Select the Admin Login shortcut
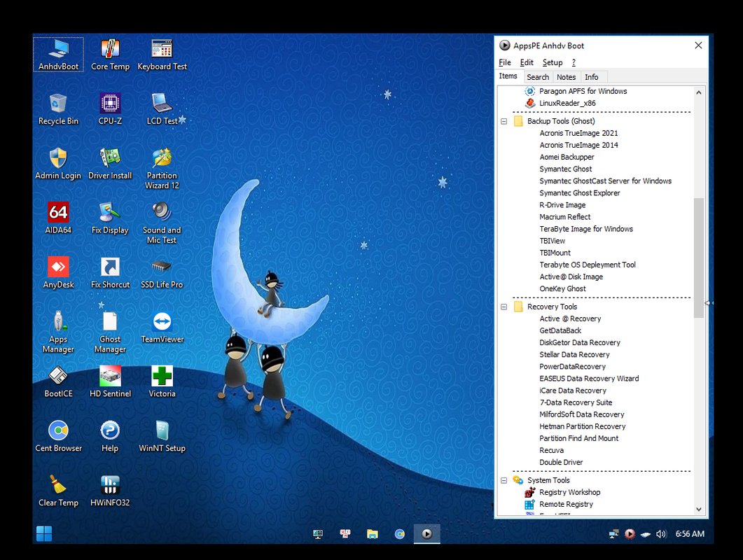Image resolution: width=743 pixels, height=560 pixels. pos(58,164)
